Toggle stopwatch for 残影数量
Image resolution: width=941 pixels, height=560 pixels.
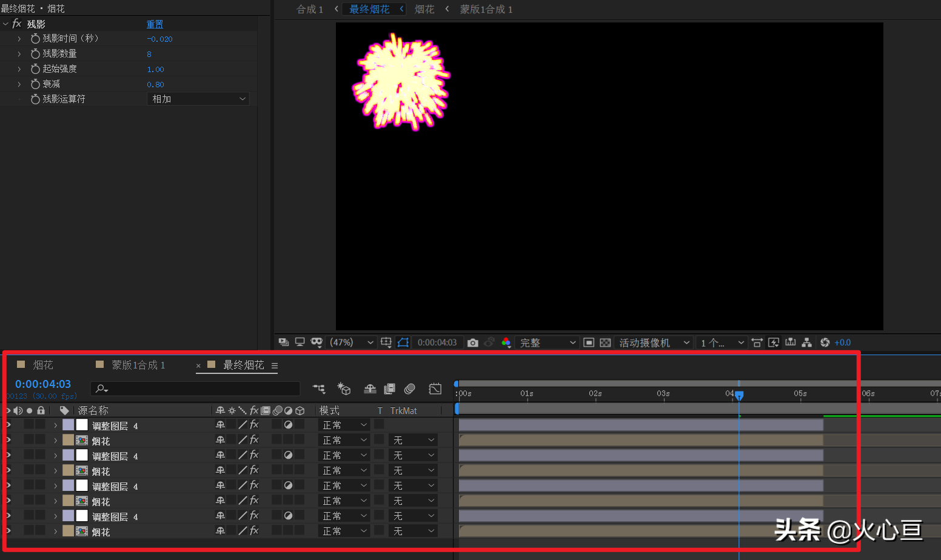[35, 53]
